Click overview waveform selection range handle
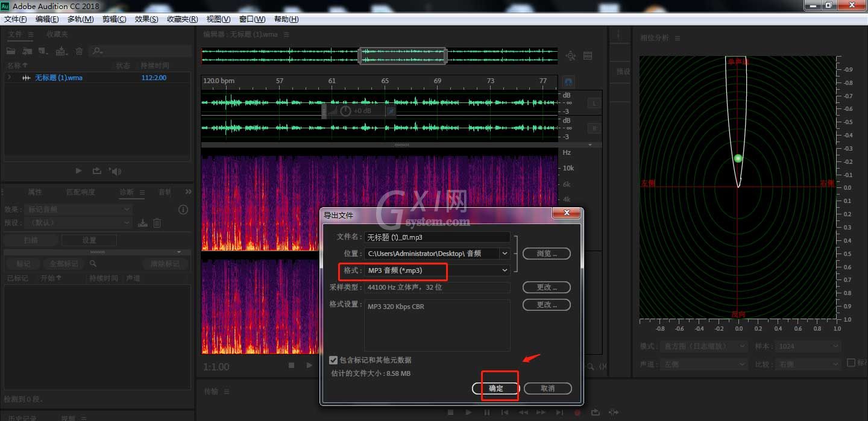The width and height of the screenshot is (868, 421). pos(403,56)
